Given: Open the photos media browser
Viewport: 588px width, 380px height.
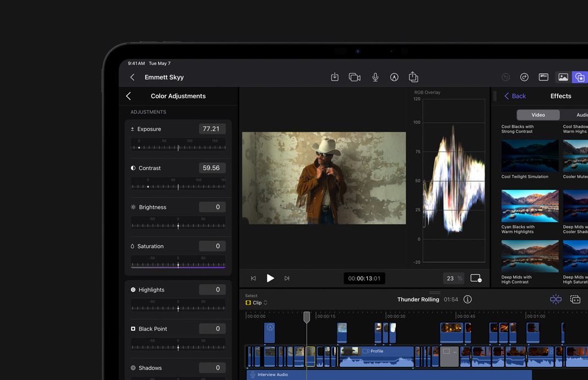Looking at the screenshot, I should (x=563, y=77).
